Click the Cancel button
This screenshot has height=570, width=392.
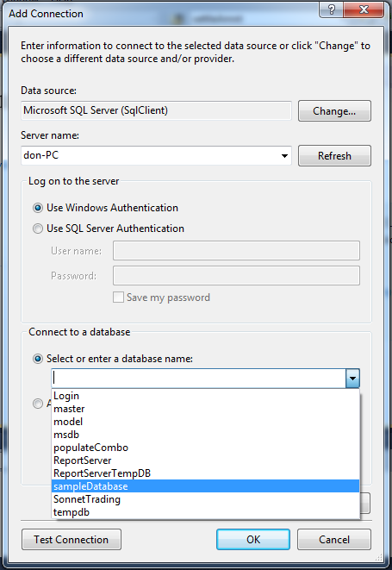coord(334,540)
